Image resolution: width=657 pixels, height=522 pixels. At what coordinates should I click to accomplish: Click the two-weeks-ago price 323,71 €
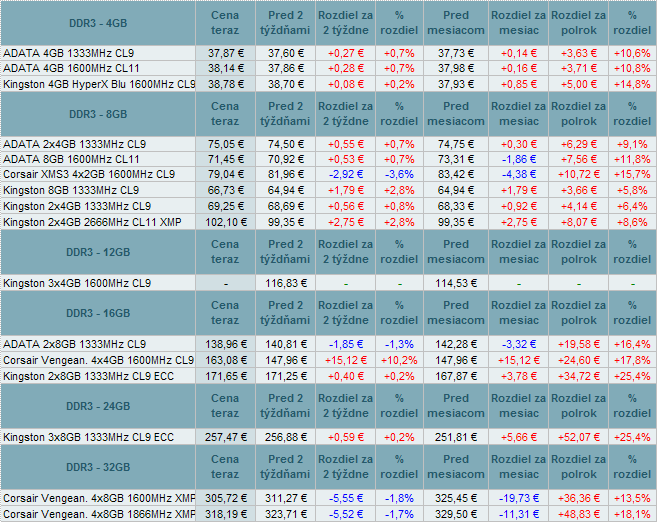tap(286, 514)
